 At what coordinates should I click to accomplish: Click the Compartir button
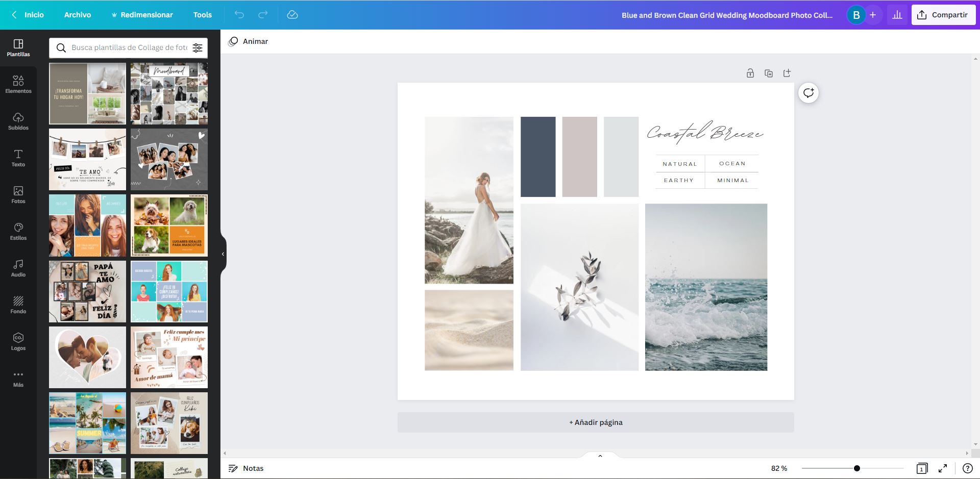943,15
